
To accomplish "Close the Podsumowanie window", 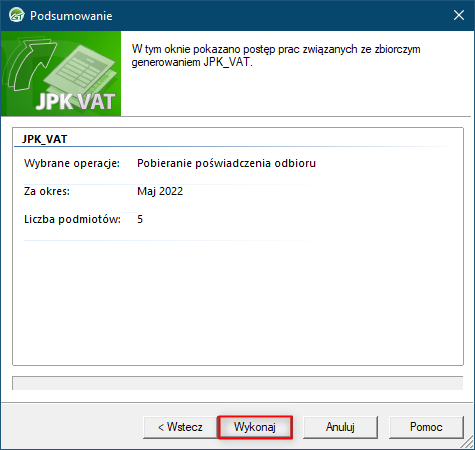I will [x=459, y=15].
